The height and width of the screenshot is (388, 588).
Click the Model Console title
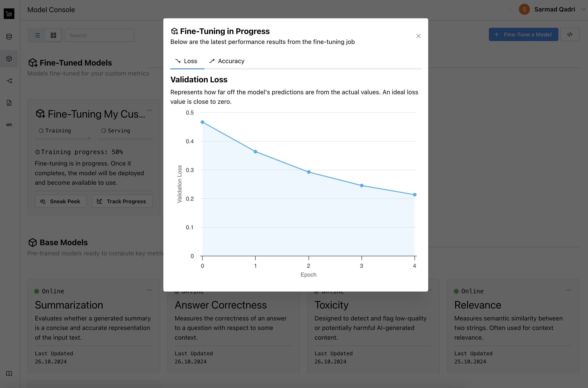[x=51, y=10]
